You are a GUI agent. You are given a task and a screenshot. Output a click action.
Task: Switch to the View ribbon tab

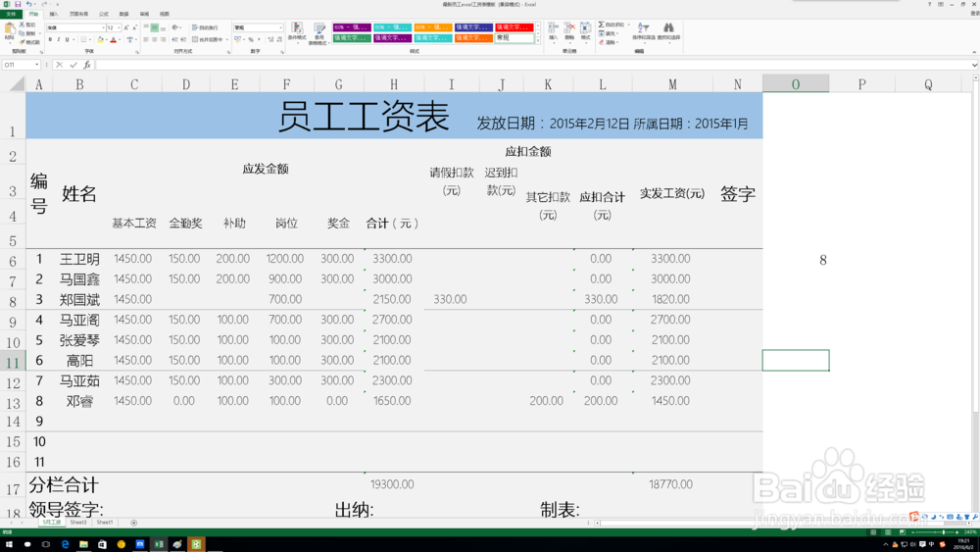pos(165,14)
